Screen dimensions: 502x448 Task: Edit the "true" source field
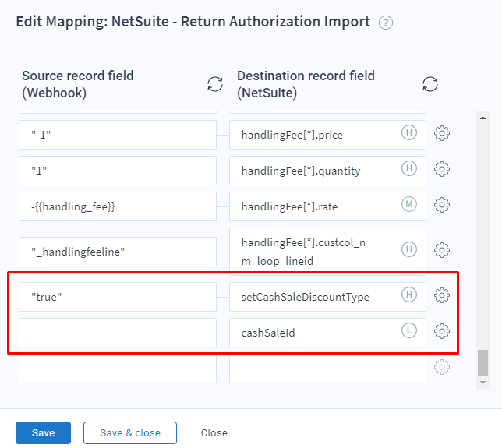(x=118, y=297)
